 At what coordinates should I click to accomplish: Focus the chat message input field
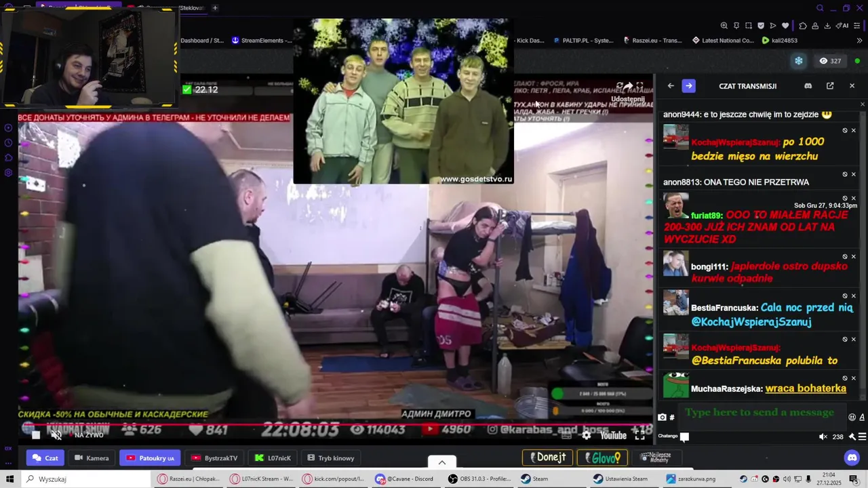click(x=762, y=417)
